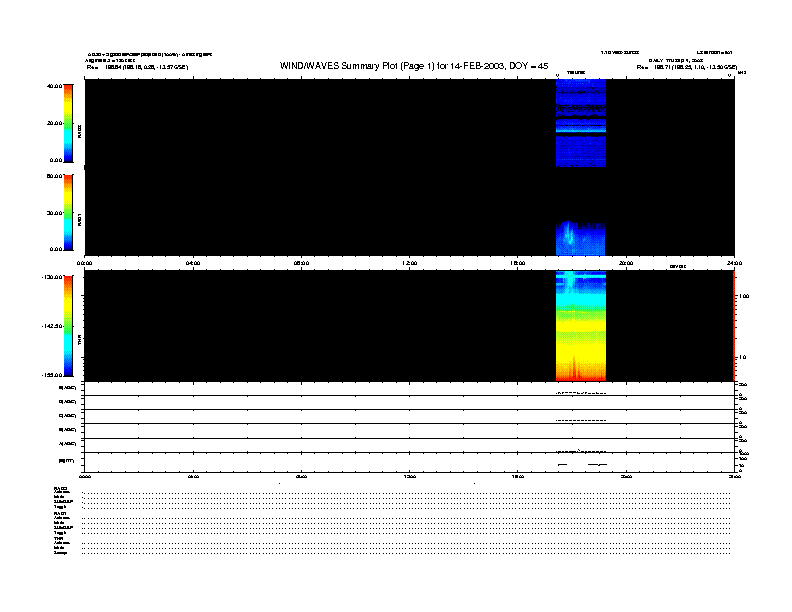This screenshot has height=612, width=792.
Task: Click the color bar scaled -155 to -130
Action: point(68,326)
